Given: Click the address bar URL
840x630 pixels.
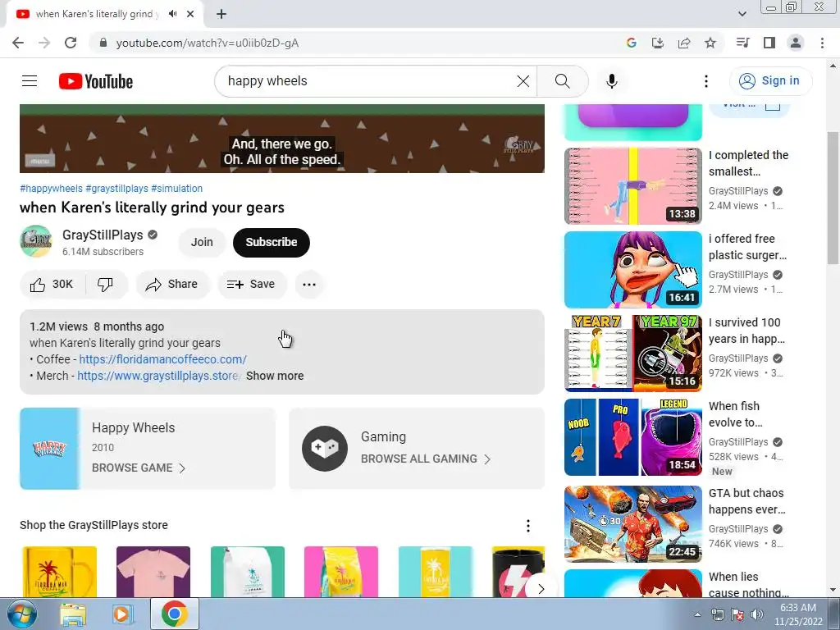Looking at the screenshot, I should (x=208, y=43).
